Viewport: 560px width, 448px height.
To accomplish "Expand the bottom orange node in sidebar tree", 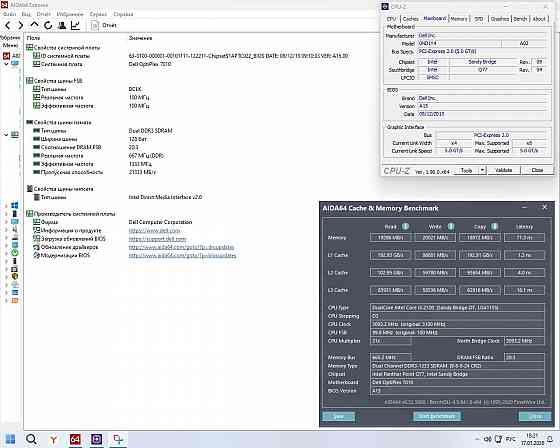I will (6, 300).
